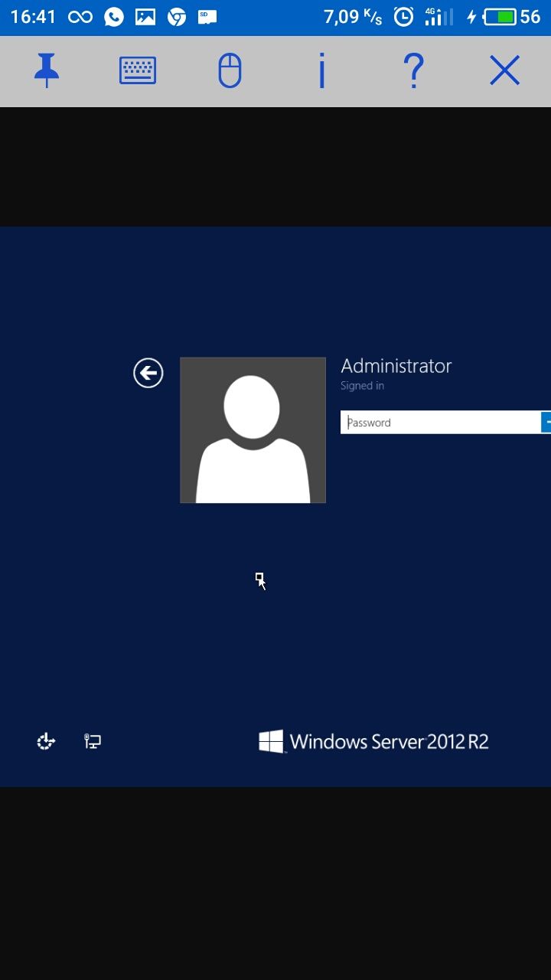Select the Administrator user picture

tap(253, 430)
